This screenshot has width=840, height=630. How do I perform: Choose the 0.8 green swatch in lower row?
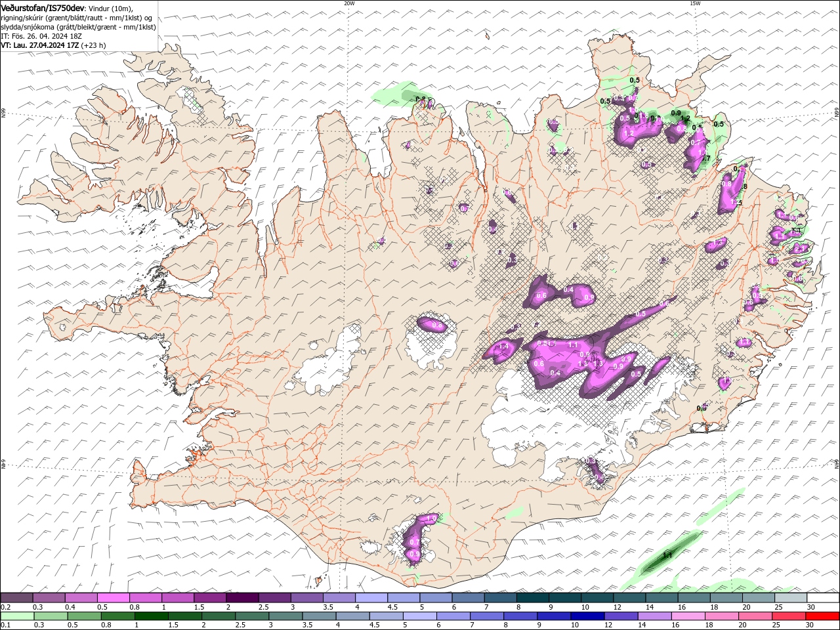117,616
